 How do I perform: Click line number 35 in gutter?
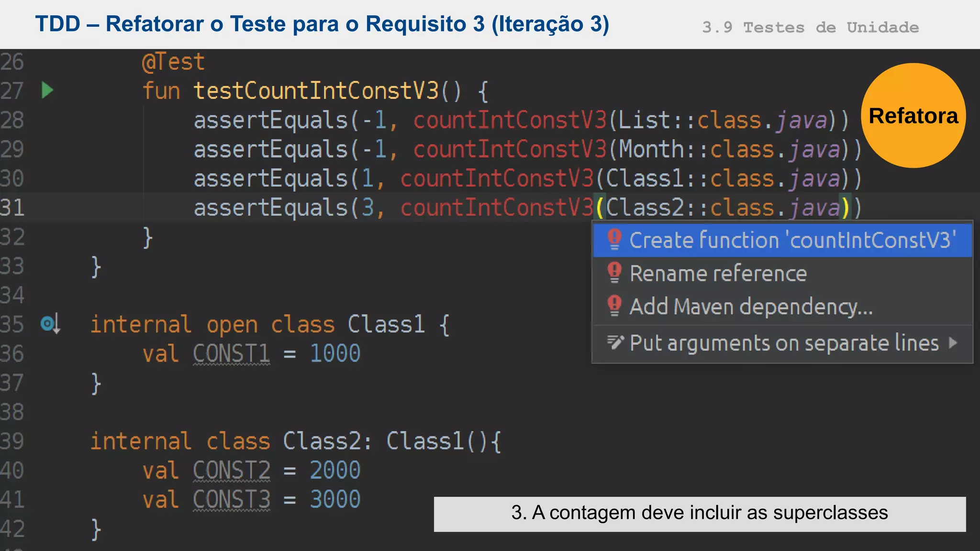pyautogui.click(x=12, y=325)
